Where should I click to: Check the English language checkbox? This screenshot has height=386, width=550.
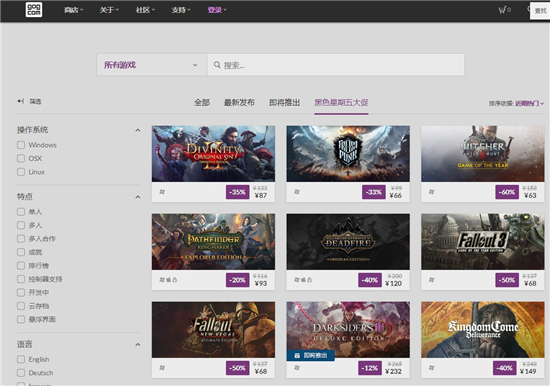pos(21,359)
